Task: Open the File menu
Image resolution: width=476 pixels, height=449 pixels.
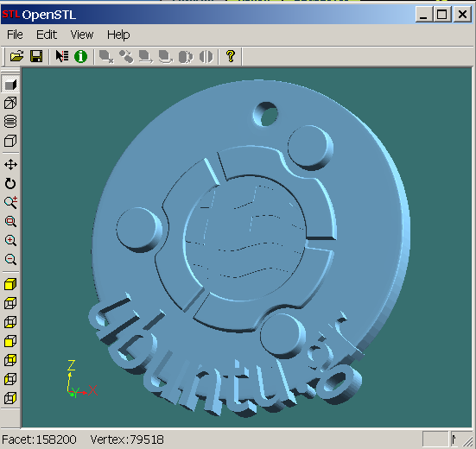Action: tap(15, 35)
